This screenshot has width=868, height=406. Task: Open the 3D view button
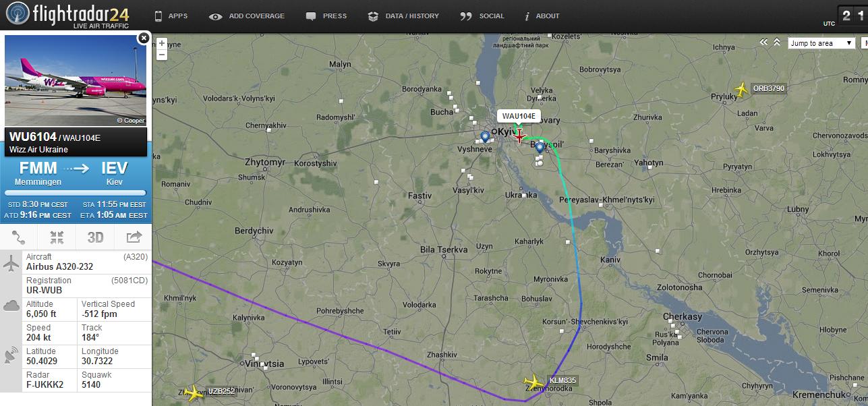[95, 237]
